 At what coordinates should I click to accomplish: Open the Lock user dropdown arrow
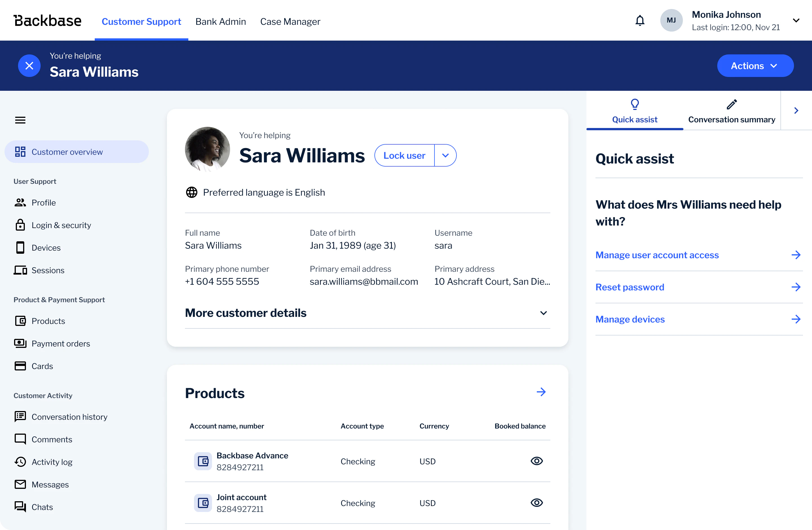pyautogui.click(x=445, y=155)
